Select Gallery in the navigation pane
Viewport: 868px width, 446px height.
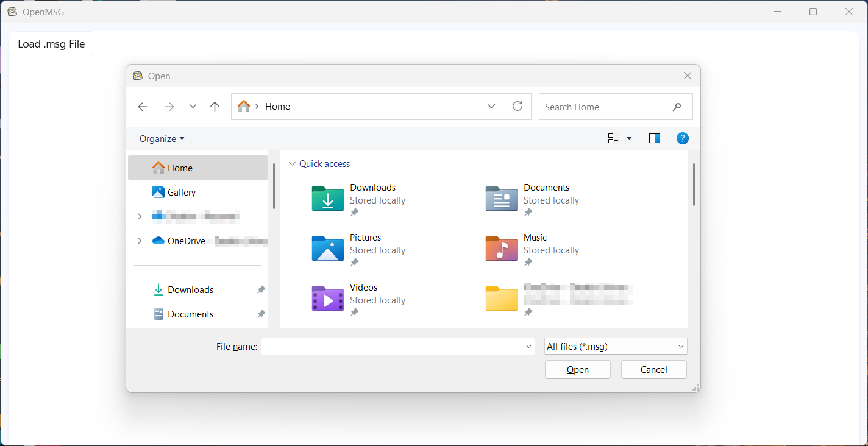[197, 192]
